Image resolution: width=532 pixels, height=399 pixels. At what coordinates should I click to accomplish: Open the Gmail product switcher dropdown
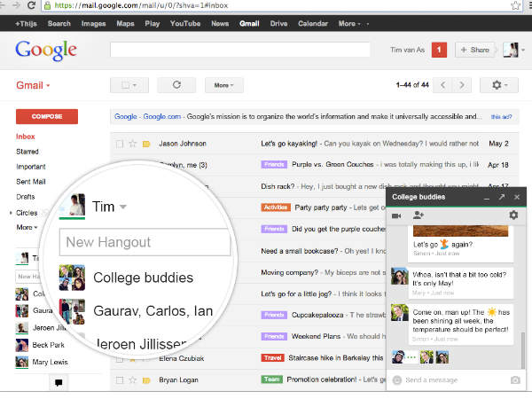coord(34,86)
